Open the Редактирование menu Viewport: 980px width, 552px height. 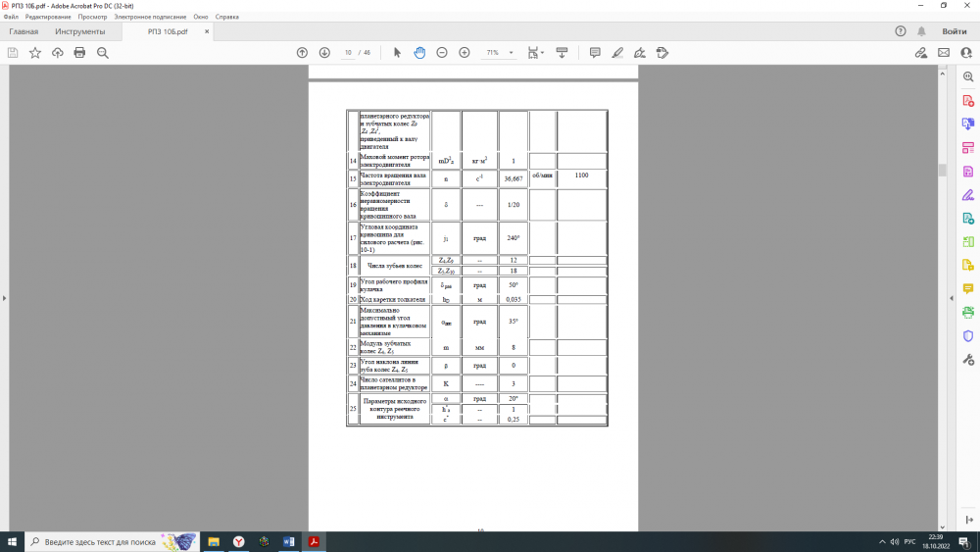coord(48,17)
